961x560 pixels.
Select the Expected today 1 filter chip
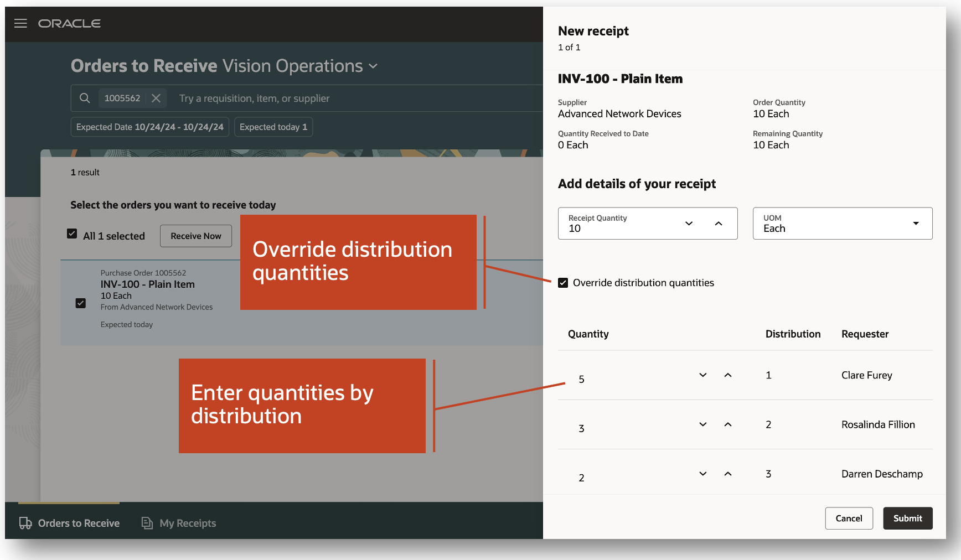[x=273, y=127]
